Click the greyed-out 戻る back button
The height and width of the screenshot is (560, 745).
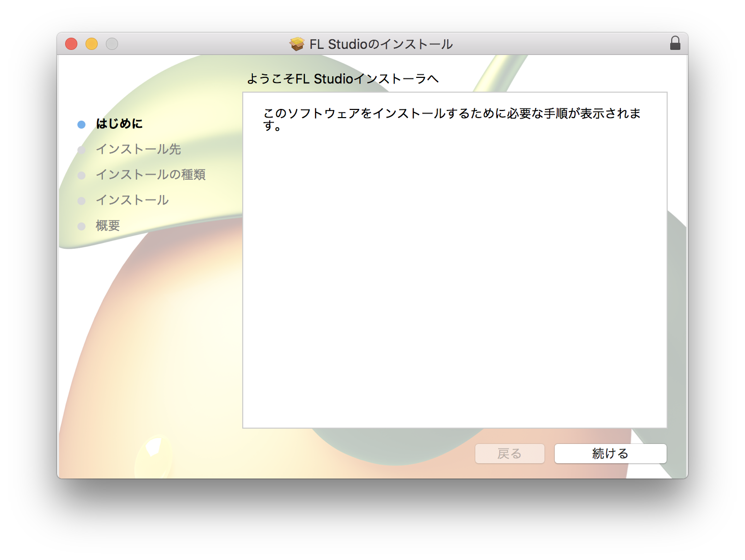(509, 454)
